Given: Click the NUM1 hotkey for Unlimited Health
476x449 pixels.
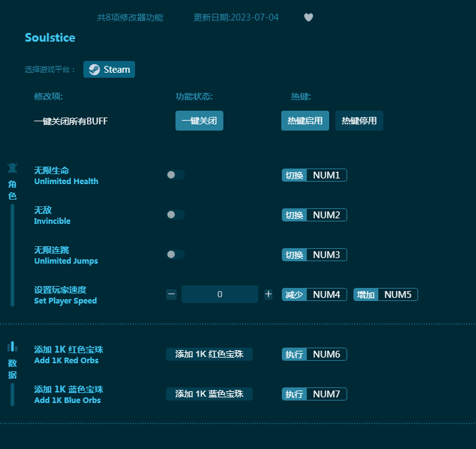Looking at the screenshot, I should [314, 175].
